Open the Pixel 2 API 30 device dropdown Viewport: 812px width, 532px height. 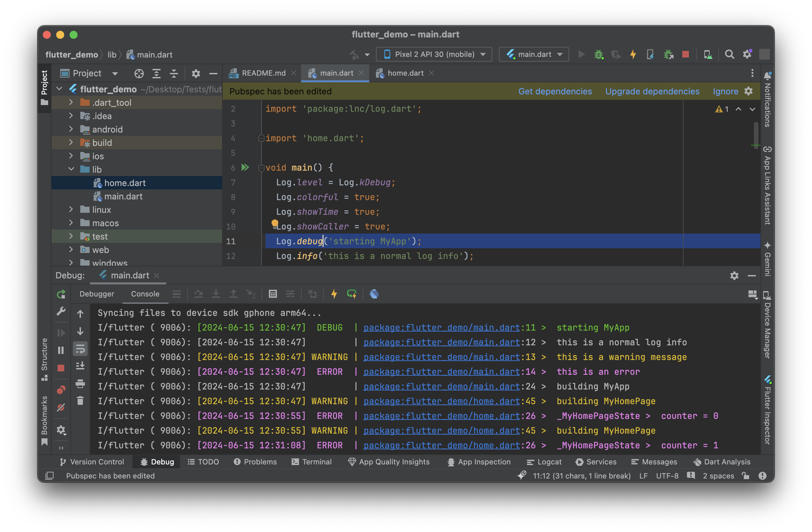(x=434, y=54)
